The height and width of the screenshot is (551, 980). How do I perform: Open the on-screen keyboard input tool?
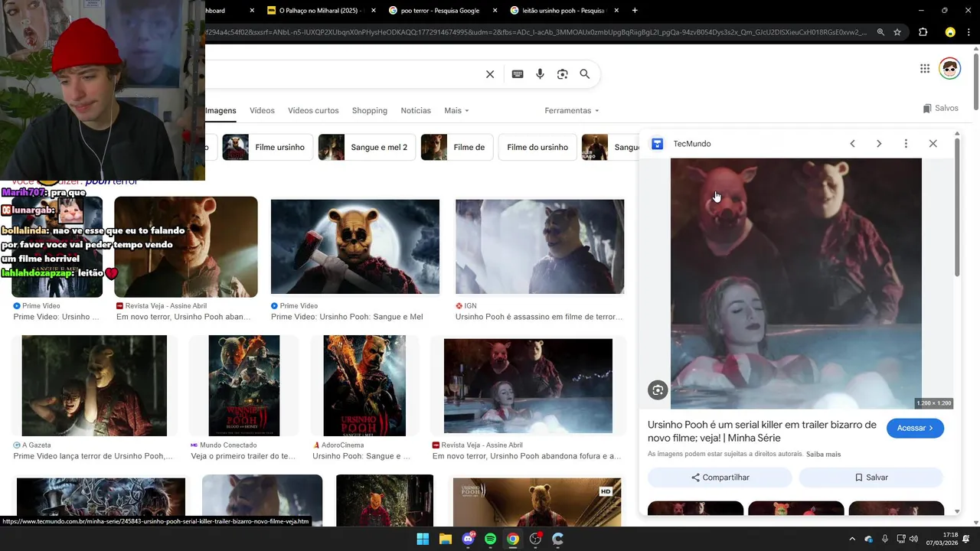coord(518,74)
